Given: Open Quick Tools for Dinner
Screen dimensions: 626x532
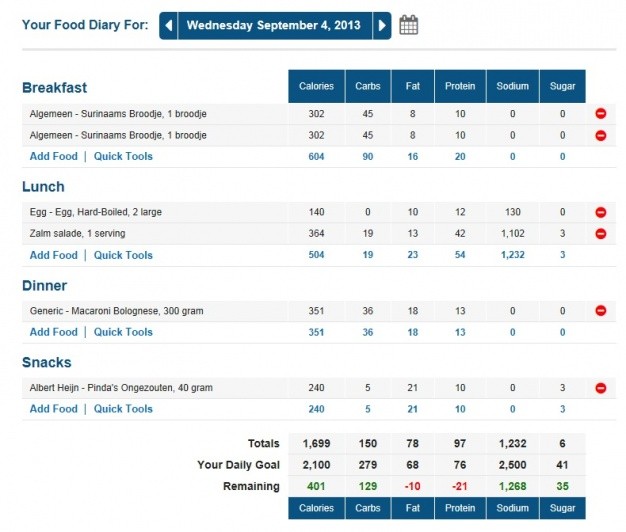Looking at the screenshot, I should pos(123,332).
